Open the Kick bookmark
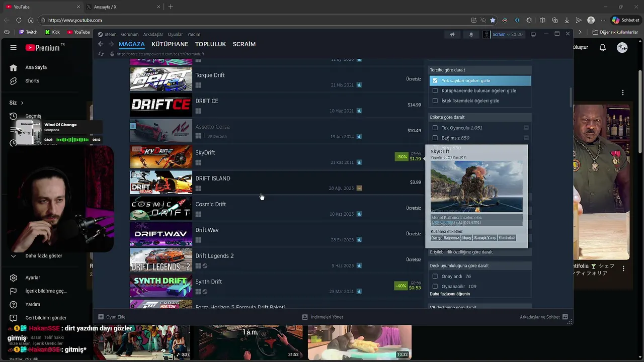Screen dimensions: 644x362 coord(53,32)
